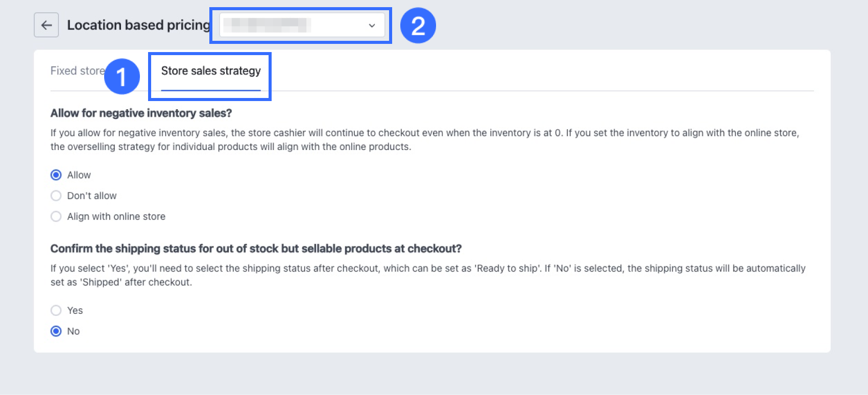Select Yes radio for shipping status confirmation
868x395 pixels.
tap(56, 310)
